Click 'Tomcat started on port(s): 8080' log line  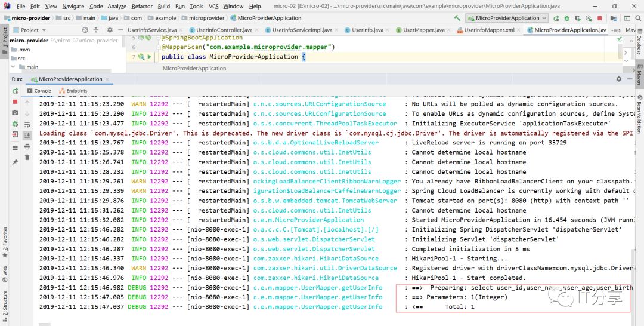pyautogui.click(x=521, y=201)
